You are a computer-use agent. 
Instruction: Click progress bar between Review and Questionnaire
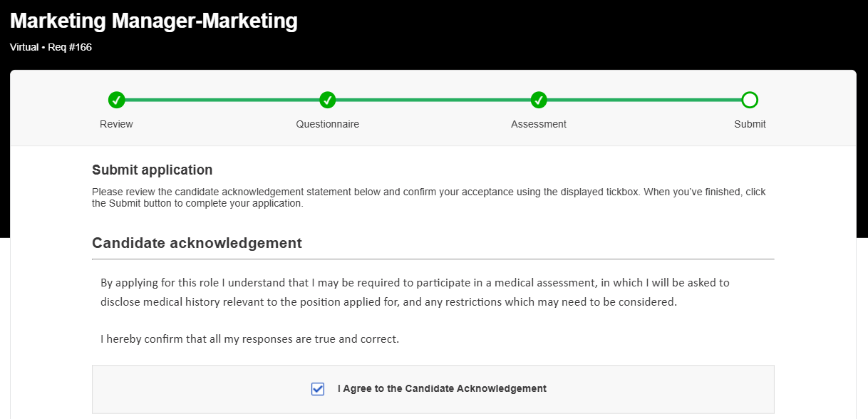[222, 100]
